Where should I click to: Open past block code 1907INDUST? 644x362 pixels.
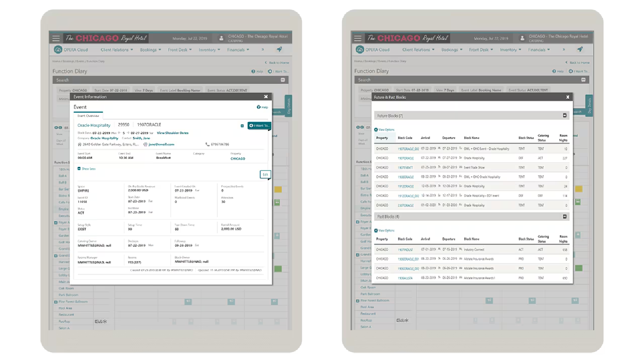click(405, 250)
